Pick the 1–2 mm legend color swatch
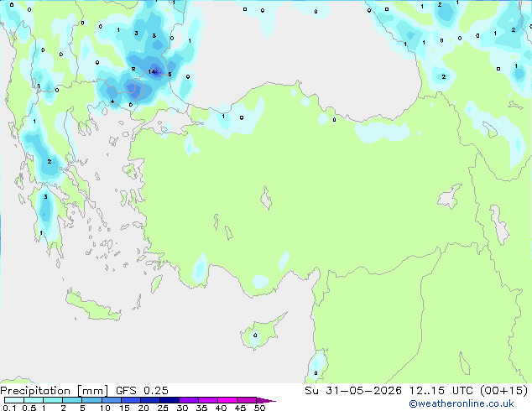The image size is (532, 411). tap(53, 400)
